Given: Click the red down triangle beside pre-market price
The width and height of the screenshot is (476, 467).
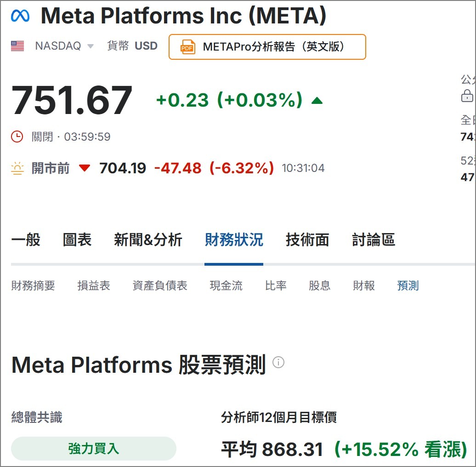Looking at the screenshot, I should point(85,169).
